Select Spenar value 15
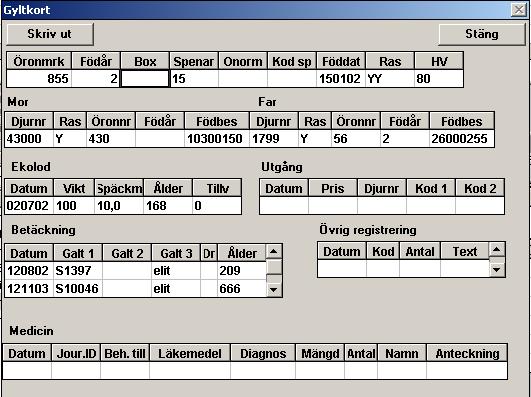This screenshot has width=531, height=397. point(194,79)
